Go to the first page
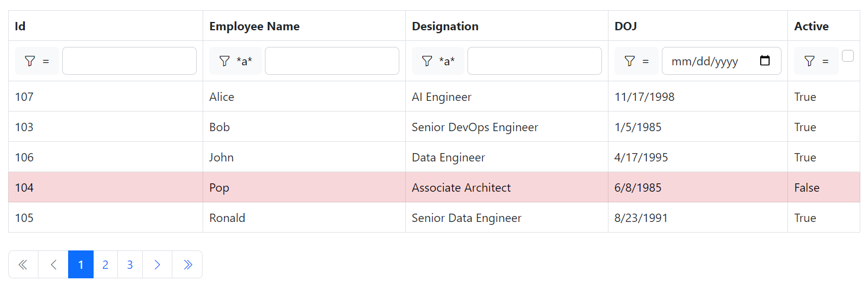The image size is (868, 289). pyautogui.click(x=23, y=265)
